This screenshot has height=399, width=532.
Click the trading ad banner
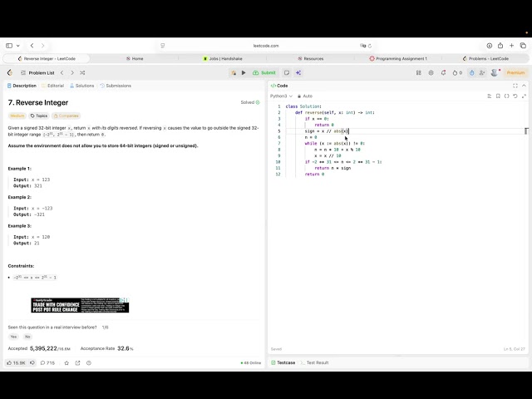(80, 305)
